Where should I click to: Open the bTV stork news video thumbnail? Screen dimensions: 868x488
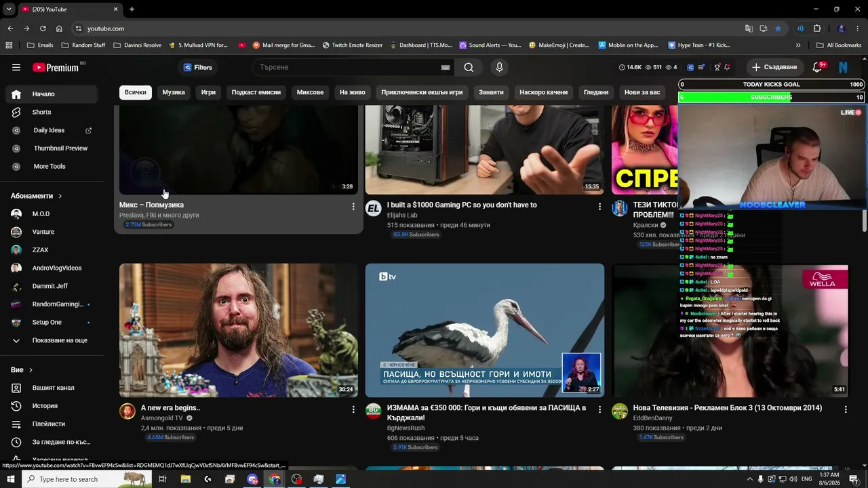click(x=485, y=330)
